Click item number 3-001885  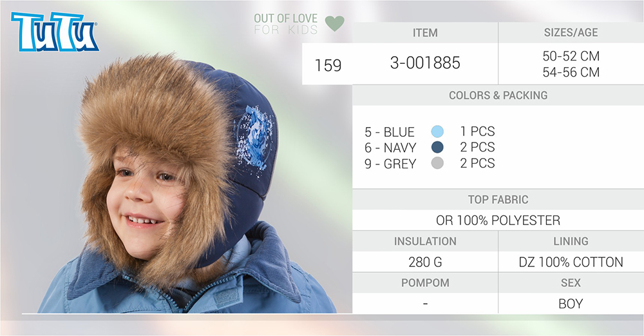(x=425, y=63)
